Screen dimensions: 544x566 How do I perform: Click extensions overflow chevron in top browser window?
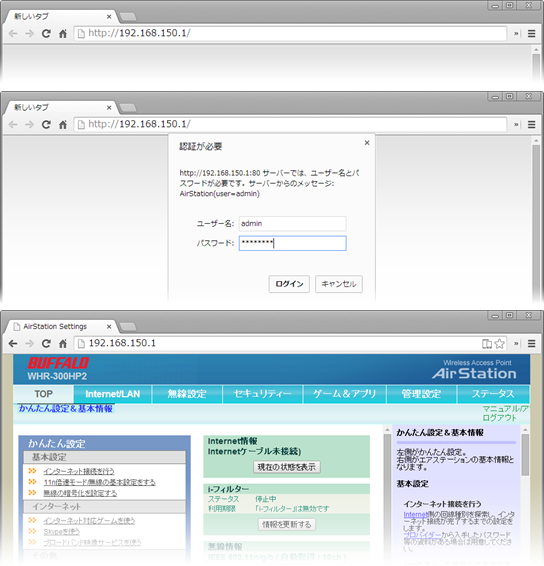coord(516,34)
